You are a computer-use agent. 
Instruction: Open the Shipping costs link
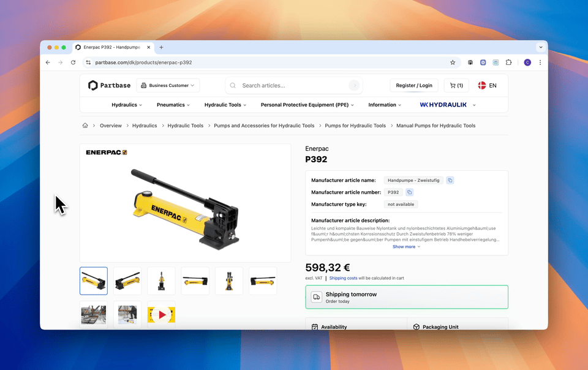coord(343,278)
